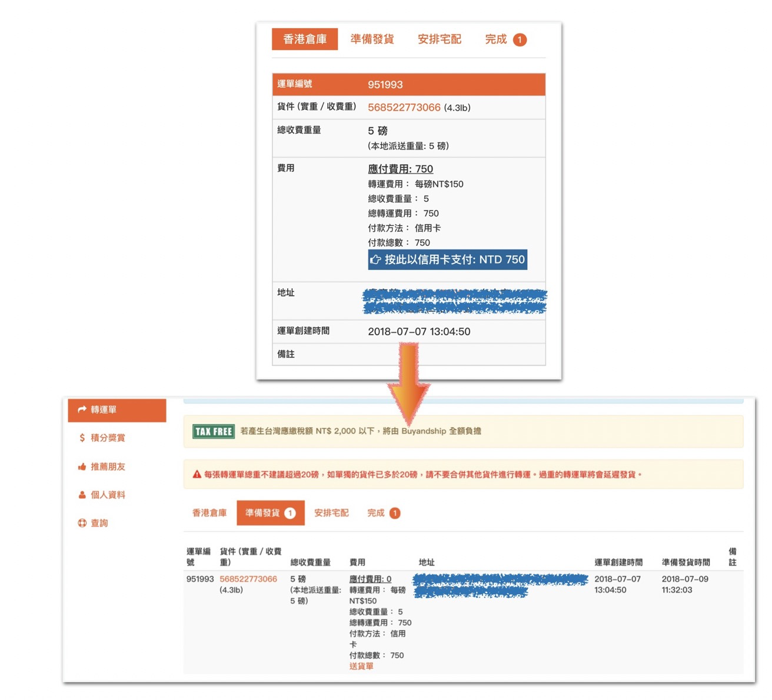Click the arrow icon beside 轉運單
Viewport: 772px width, 700px height.
(x=82, y=409)
